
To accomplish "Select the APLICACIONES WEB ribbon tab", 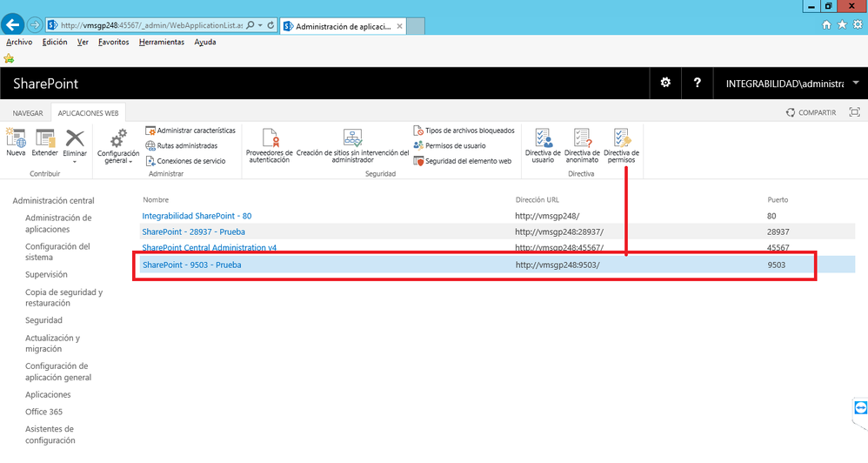I will pyautogui.click(x=88, y=113).
